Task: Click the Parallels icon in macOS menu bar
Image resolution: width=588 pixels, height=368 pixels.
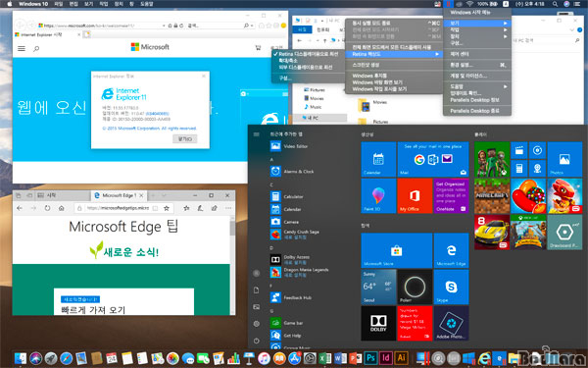Action: (x=448, y=4)
